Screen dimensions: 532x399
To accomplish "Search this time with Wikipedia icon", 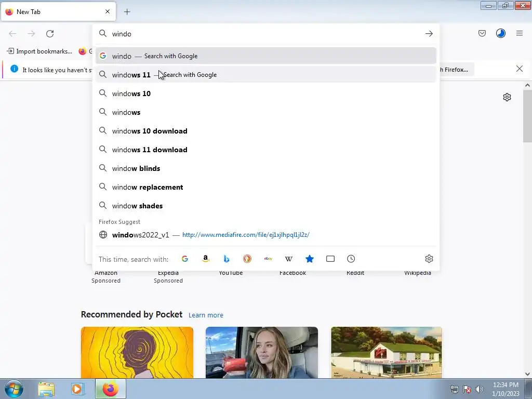I will [289, 259].
